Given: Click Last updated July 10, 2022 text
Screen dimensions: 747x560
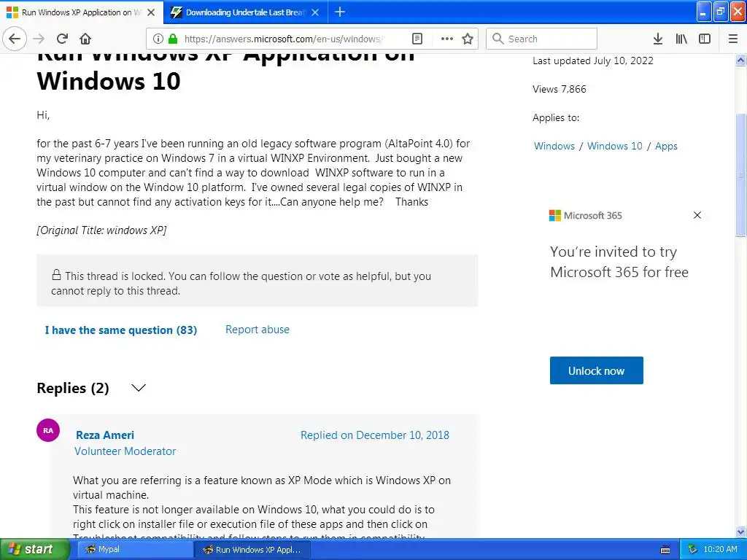Looking at the screenshot, I should (592, 61).
